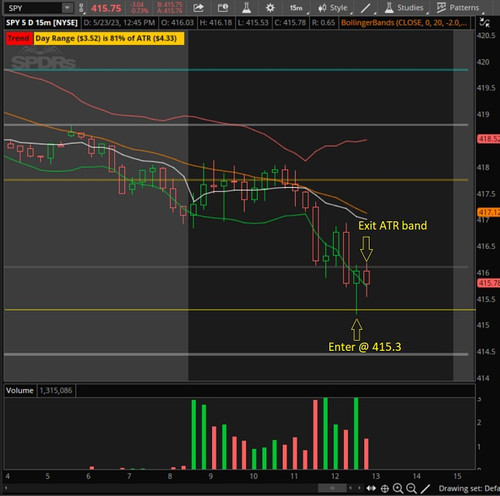The image size is (500, 496).
Task: Click the 14 hour label on time axis
Action: point(417,476)
